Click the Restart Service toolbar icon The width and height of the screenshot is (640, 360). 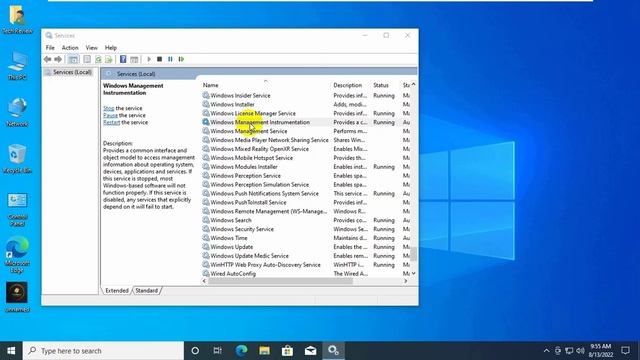181,60
